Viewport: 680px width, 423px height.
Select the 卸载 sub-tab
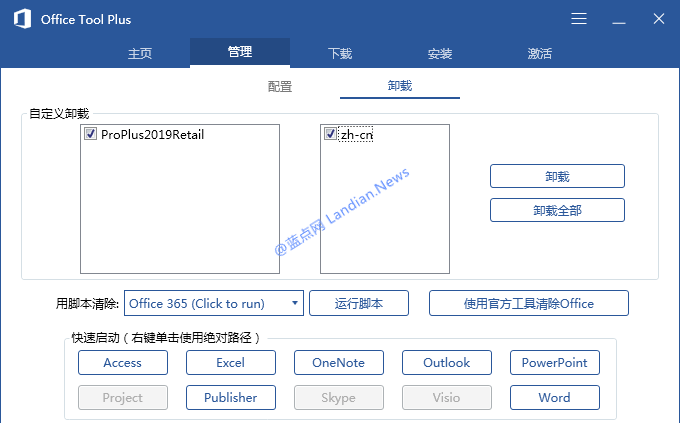click(399, 86)
